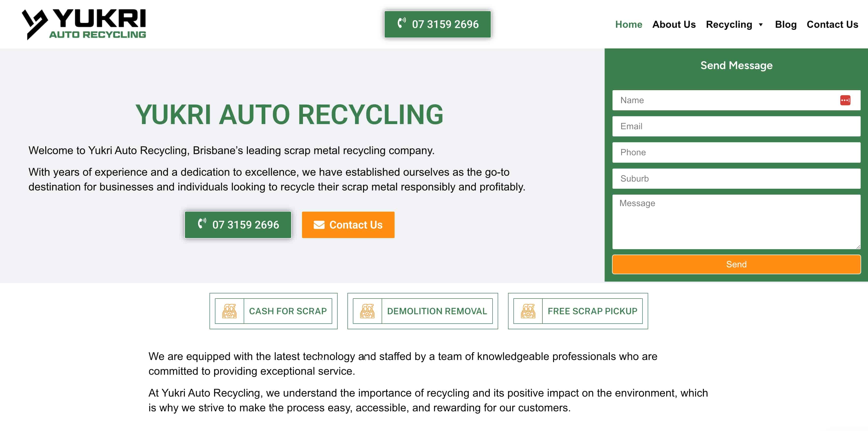Click the Demolition Removal recycling icon

pos(367,311)
